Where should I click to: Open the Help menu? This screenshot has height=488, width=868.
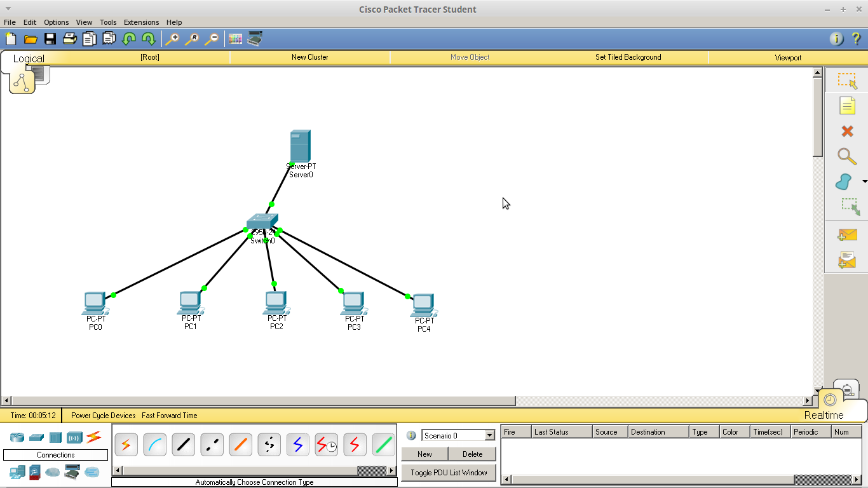pyautogui.click(x=174, y=22)
